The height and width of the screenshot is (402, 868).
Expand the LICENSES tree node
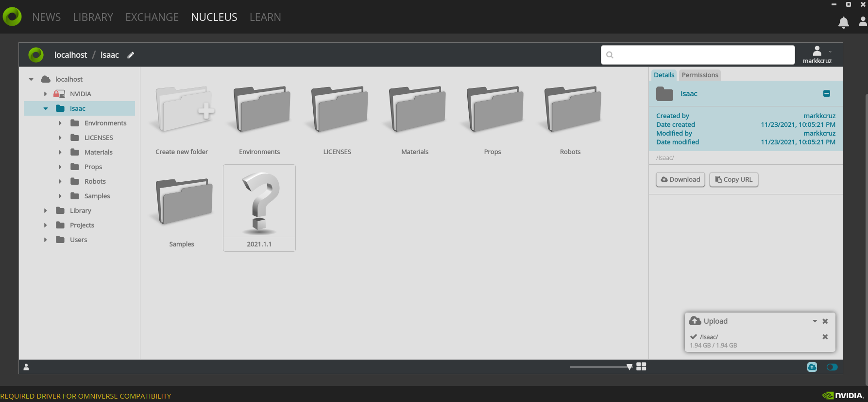[x=60, y=138]
